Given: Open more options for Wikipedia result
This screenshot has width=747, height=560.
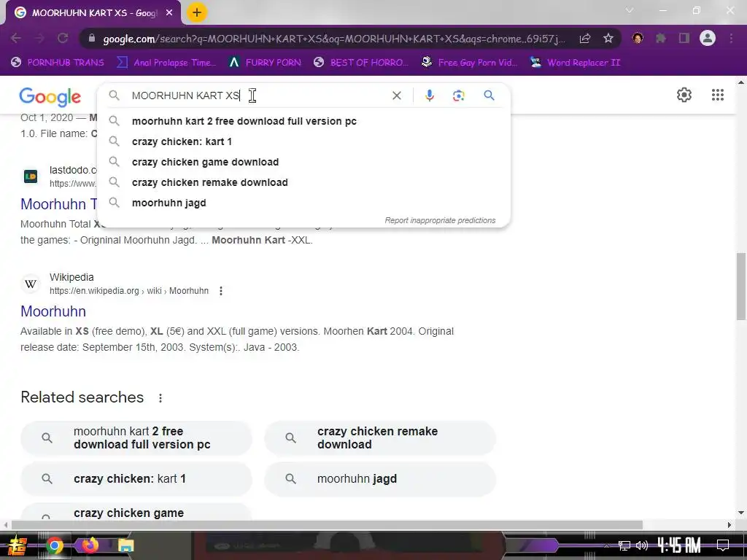Looking at the screenshot, I should click(x=220, y=290).
